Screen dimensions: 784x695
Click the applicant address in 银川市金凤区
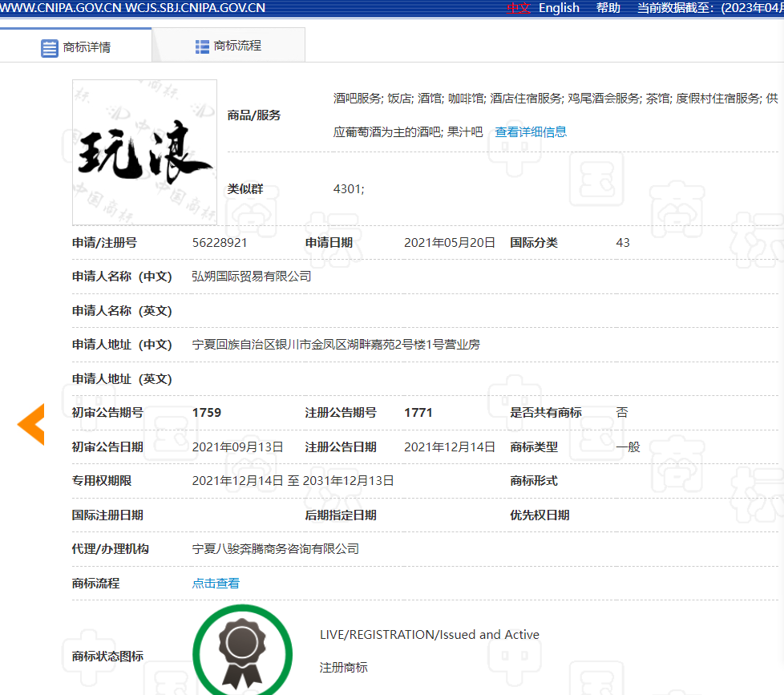tap(336, 344)
